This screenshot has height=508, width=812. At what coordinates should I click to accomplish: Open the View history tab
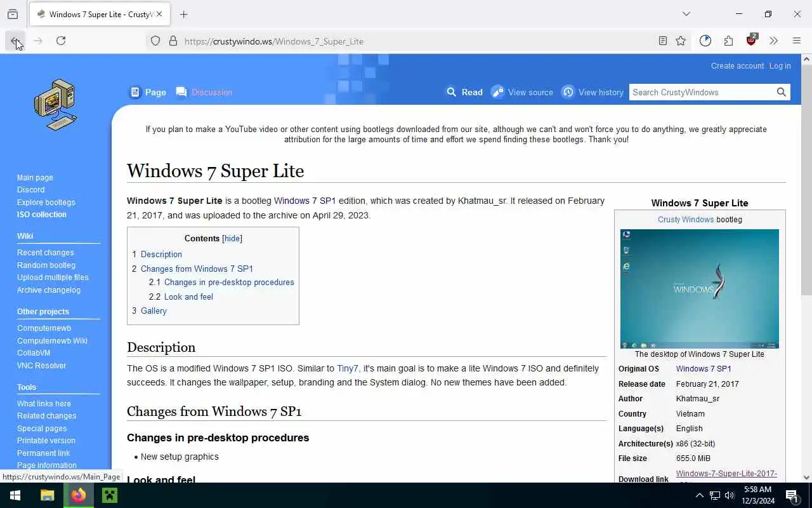coord(593,92)
